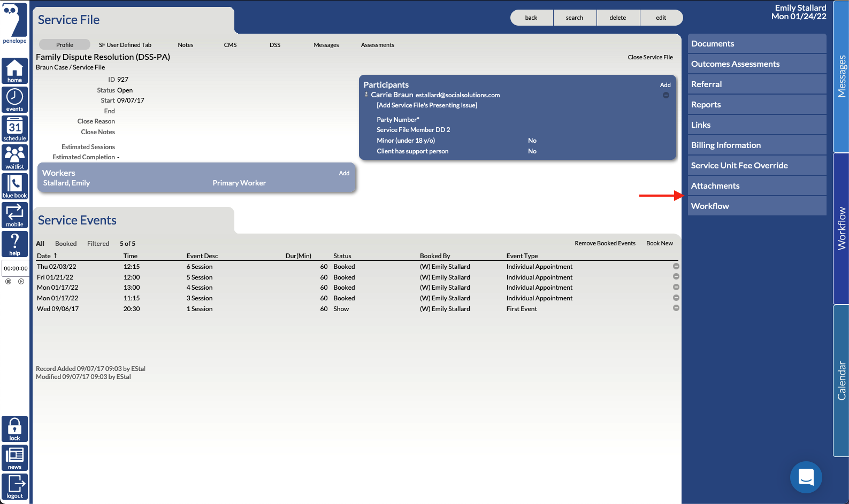Click the timer display 00:00:00
Viewport: 849px width, 504px height.
[x=16, y=268]
